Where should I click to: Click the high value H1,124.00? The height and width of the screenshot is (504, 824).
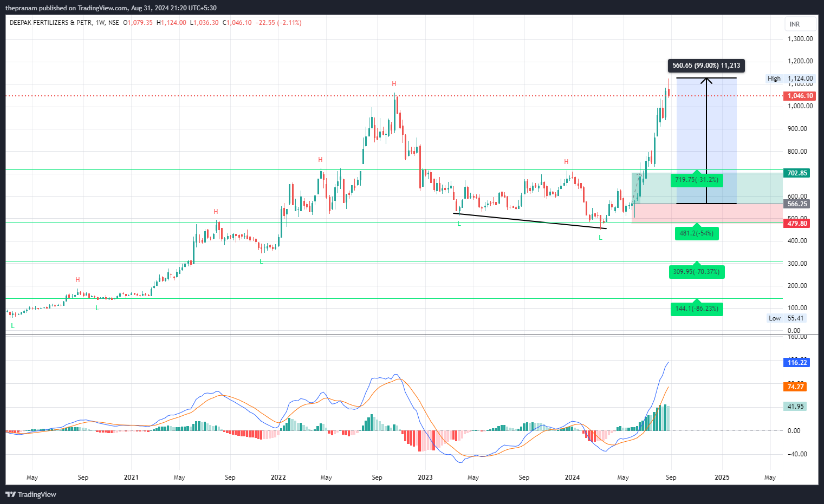click(171, 23)
